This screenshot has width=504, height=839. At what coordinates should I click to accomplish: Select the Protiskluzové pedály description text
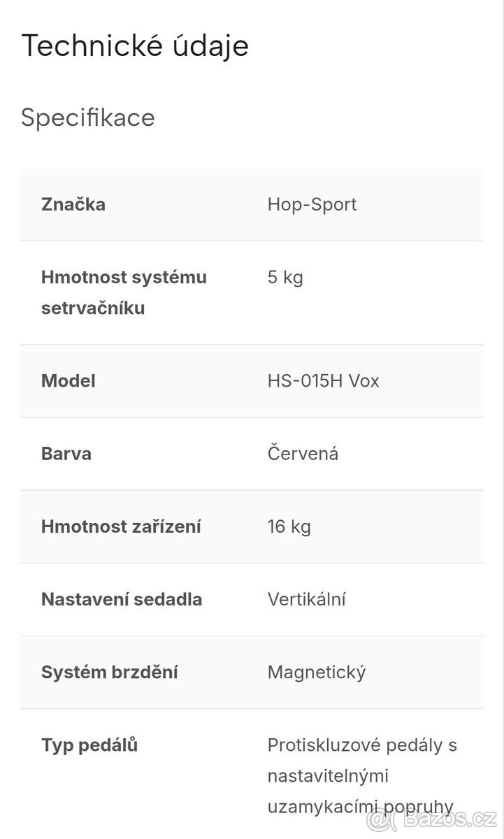[361, 775]
